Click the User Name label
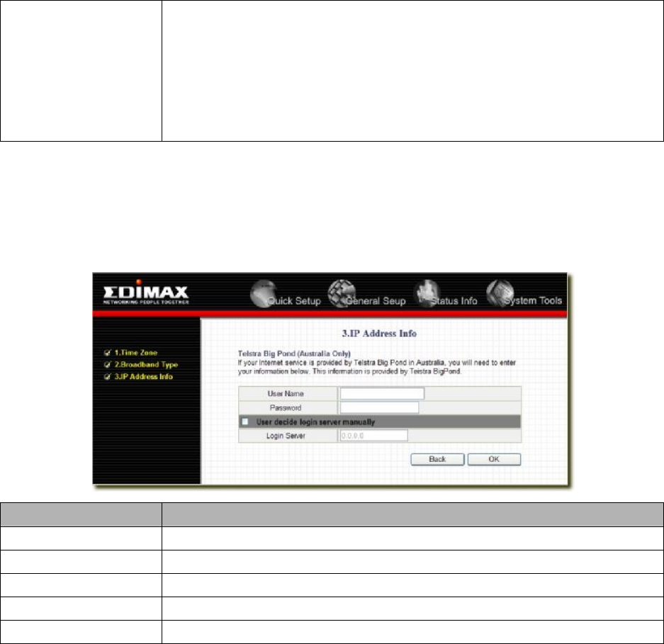This screenshot has height=644, width=664. point(286,394)
